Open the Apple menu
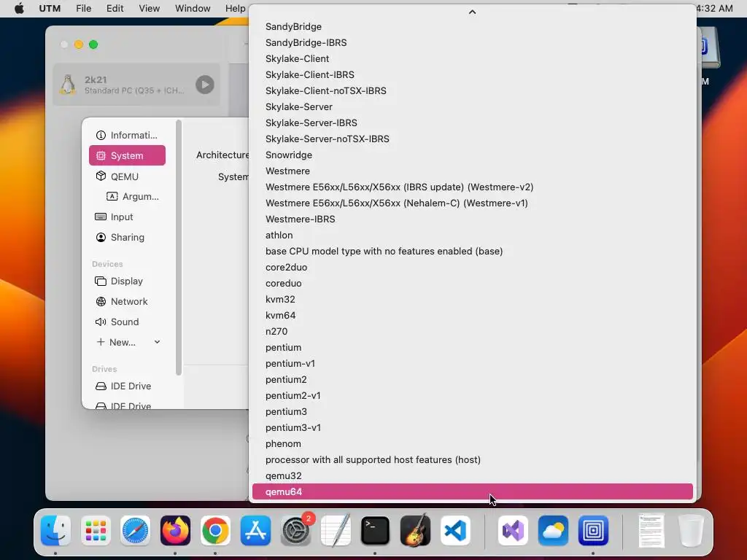This screenshot has height=560, width=747. [19, 9]
